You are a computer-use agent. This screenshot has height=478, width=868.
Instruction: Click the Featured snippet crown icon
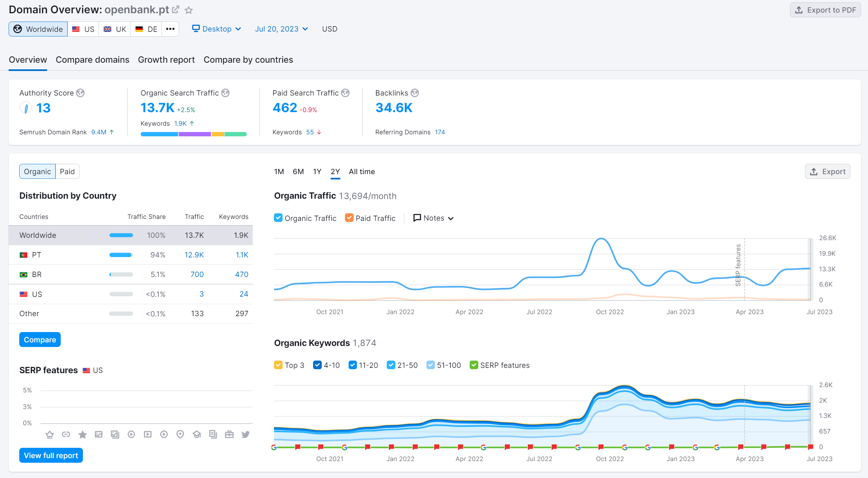tap(49, 435)
